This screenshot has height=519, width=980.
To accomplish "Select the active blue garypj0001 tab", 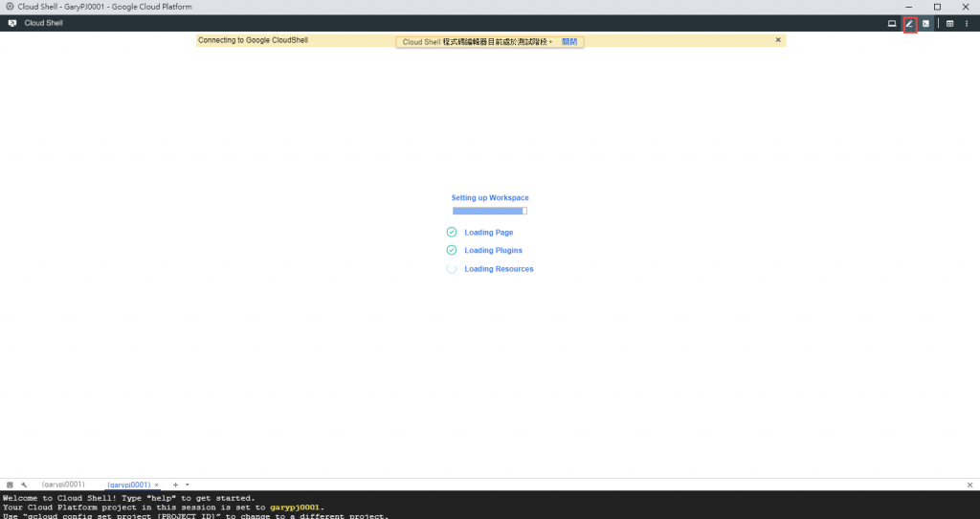I will pyautogui.click(x=129, y=485).
